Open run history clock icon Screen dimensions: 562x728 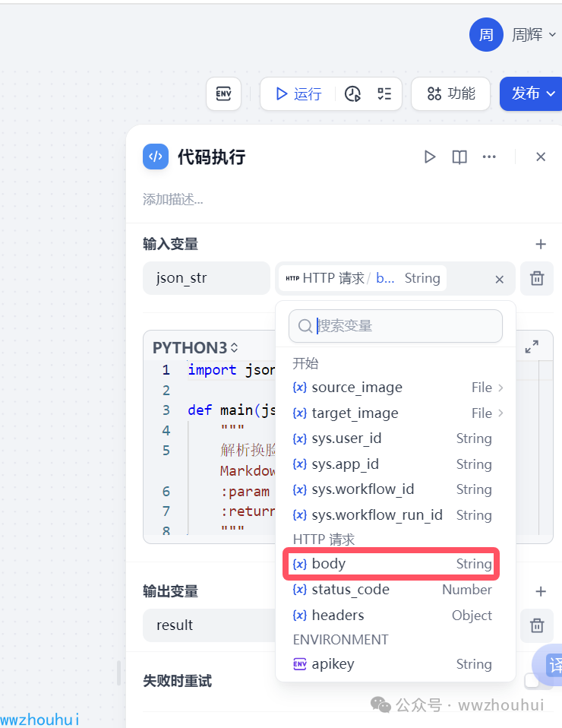[352, 93]
